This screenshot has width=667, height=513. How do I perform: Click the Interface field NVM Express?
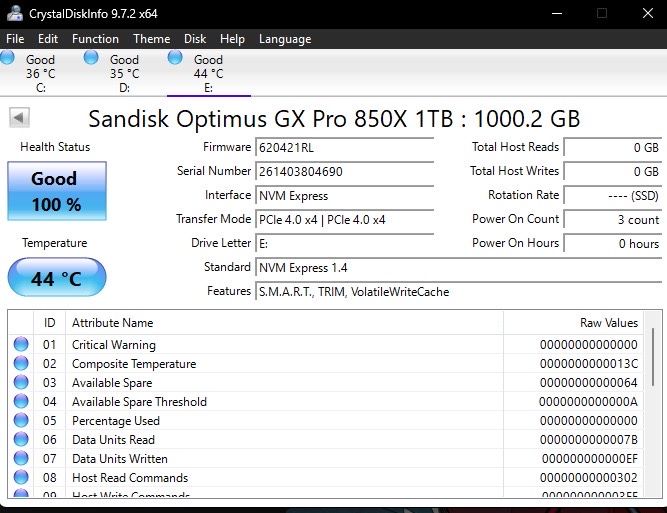tap(344, 196)
